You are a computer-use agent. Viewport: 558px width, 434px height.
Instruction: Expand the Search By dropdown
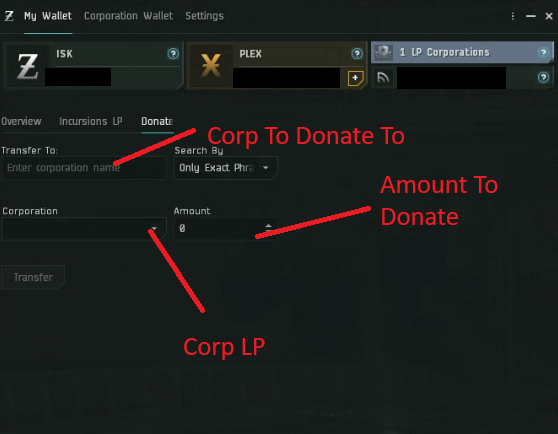226,168
